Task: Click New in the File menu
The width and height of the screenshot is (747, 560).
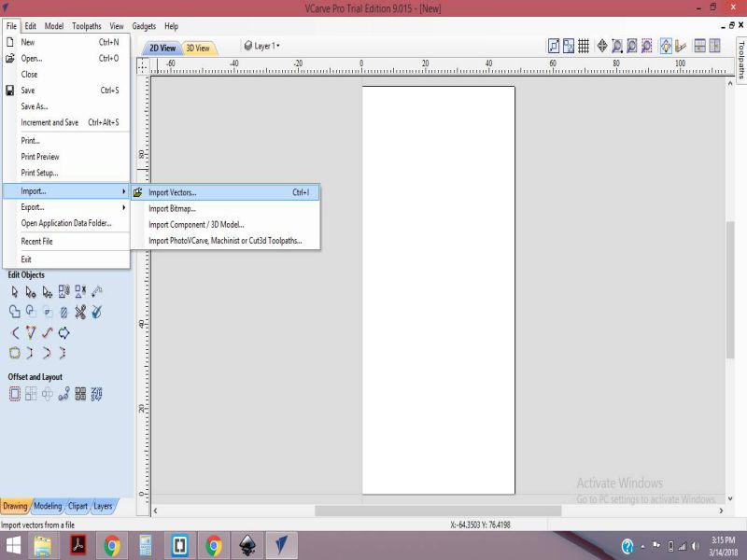Action: tap(66, 42)
